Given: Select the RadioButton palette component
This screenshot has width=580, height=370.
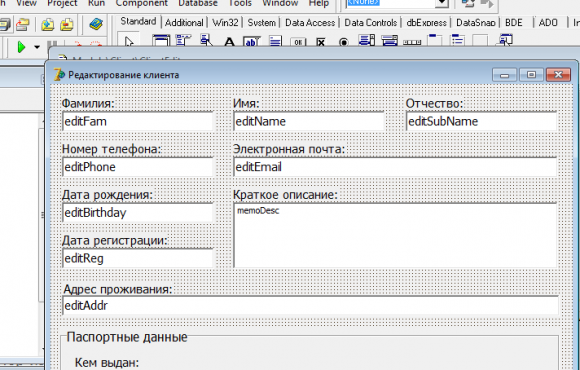Looking at the screenshot, I should (x=344, y=42).
